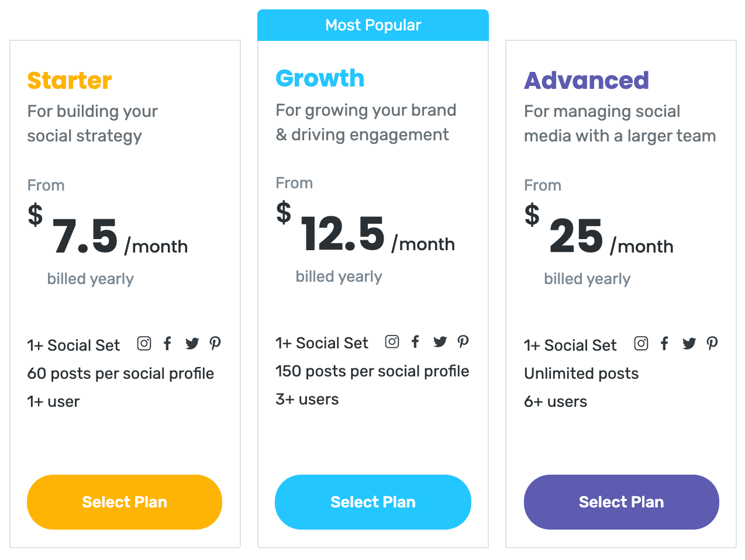Click the Instagram icon in the Advanced plan

(x=641, y=344)
